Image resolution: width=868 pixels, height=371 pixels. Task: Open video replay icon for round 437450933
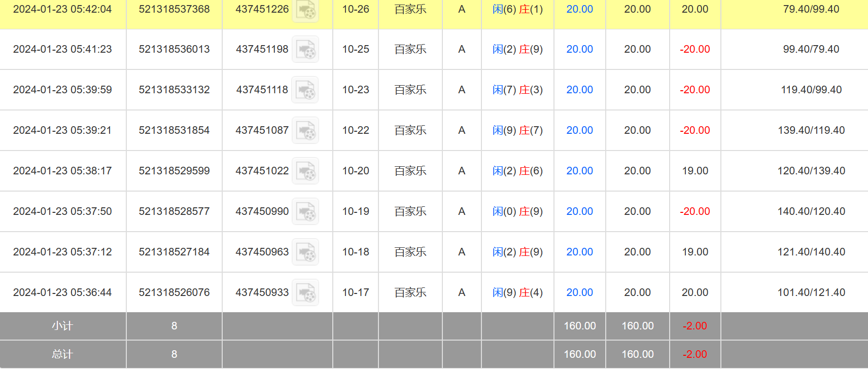coord(305,293)
